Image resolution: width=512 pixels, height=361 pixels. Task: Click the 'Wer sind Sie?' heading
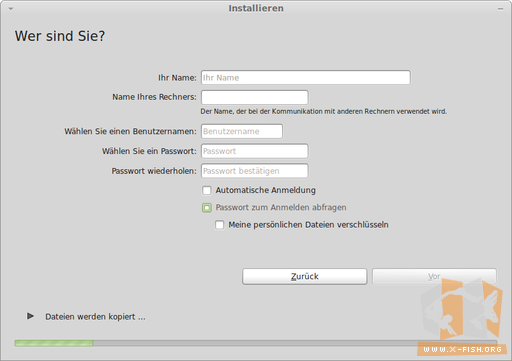60,36
